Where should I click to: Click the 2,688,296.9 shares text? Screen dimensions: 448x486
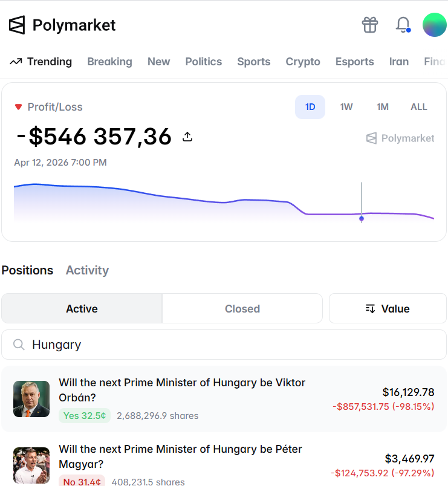pyautogui.click(x=158, y=416)
